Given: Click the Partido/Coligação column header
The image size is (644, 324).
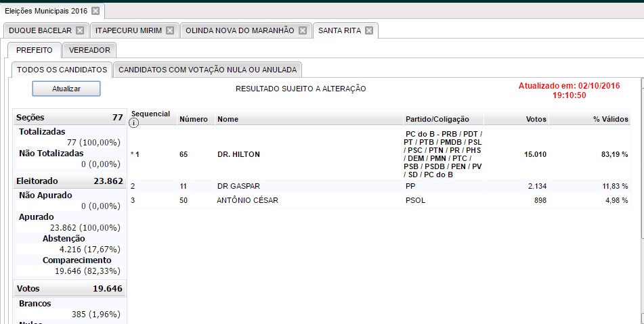Looking at the screenshot, I should point(437,119).
